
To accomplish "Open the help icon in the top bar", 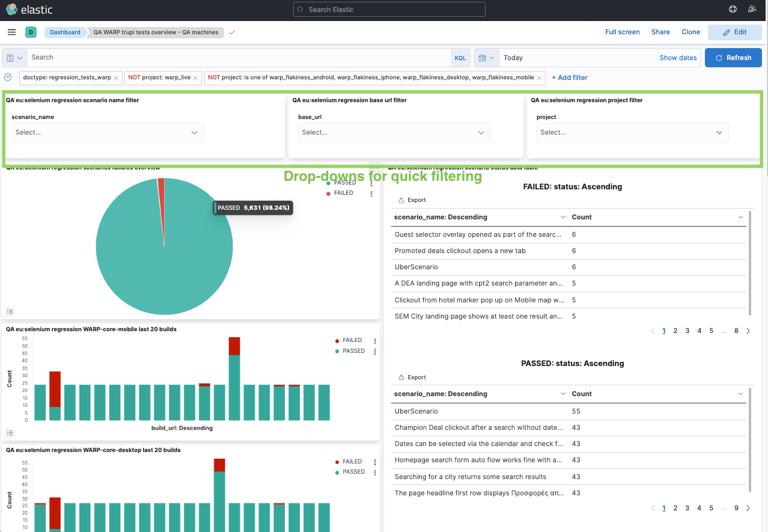I will click(732, 9).
